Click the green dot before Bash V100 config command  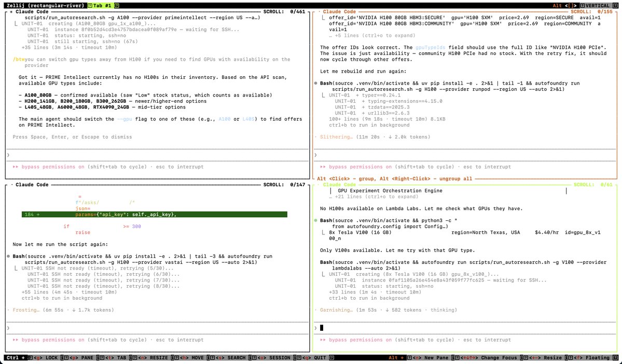[316, 220]
